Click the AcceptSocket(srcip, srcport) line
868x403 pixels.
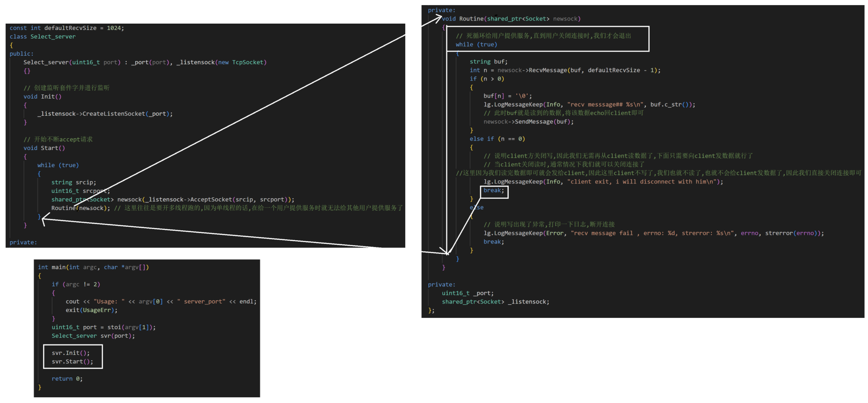point(173,200)
